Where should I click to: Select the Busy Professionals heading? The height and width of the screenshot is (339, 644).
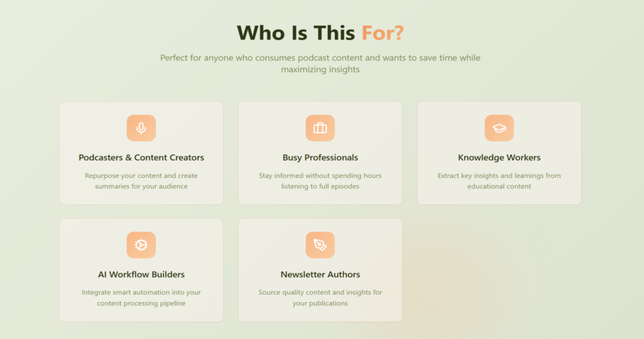click(320, 157)
